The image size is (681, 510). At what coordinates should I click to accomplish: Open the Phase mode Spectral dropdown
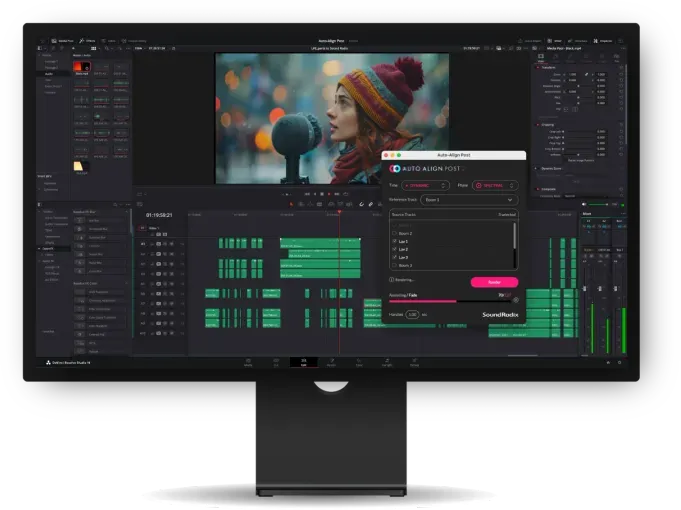494,185
